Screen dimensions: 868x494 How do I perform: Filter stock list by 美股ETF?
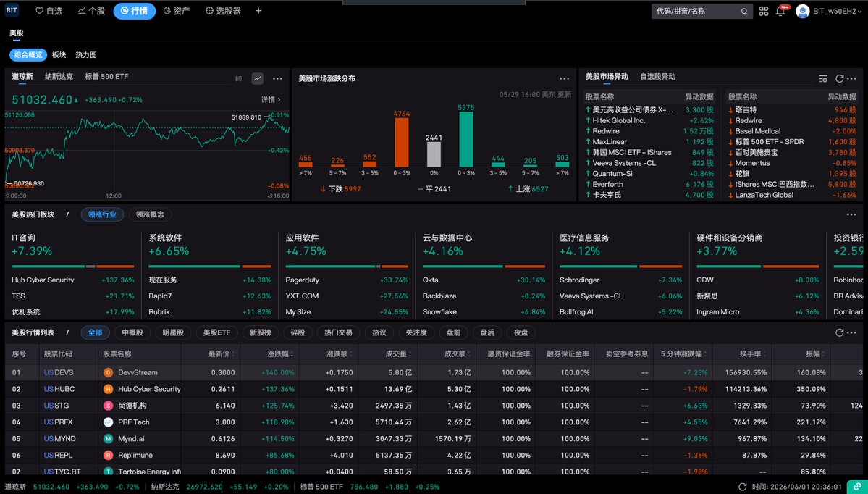[216, 333]
